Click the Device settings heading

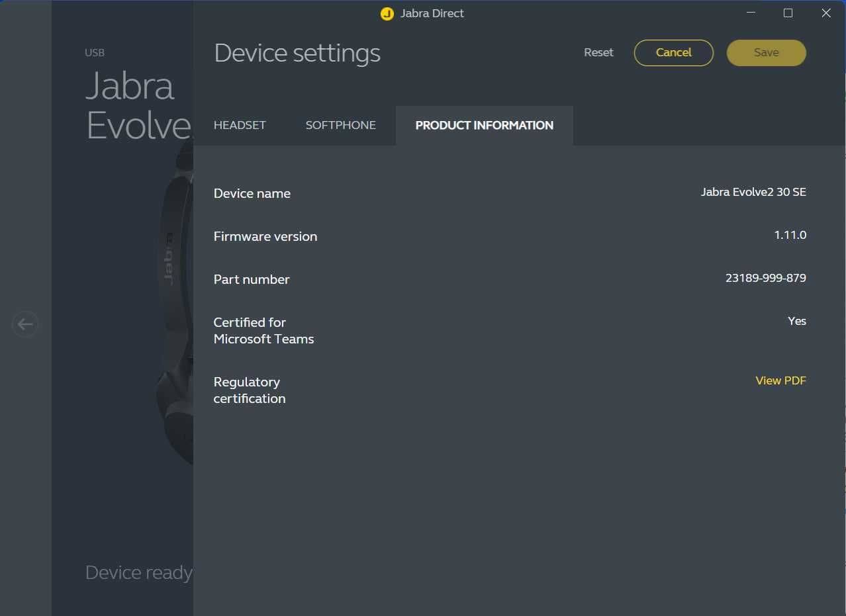297,53
